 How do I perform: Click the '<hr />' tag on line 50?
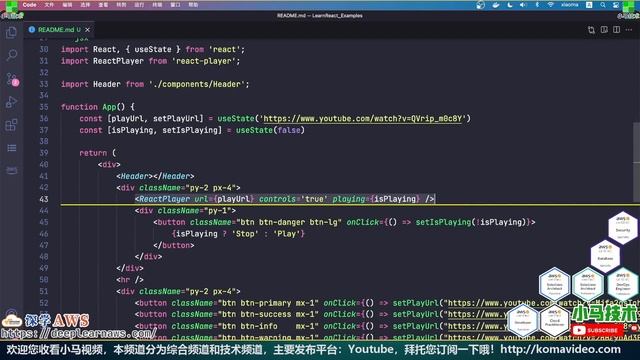pos(130,280)
